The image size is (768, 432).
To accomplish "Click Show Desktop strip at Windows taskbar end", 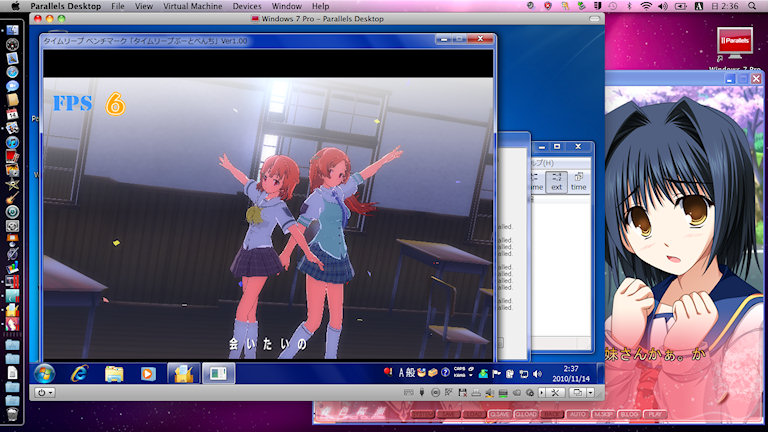I will 600,374.
